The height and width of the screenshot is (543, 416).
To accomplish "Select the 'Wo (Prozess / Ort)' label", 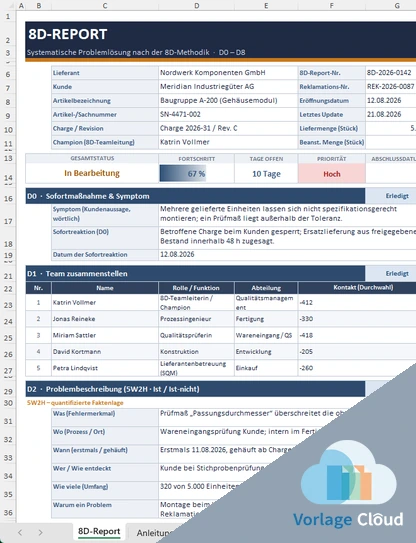I will point(105,436).
